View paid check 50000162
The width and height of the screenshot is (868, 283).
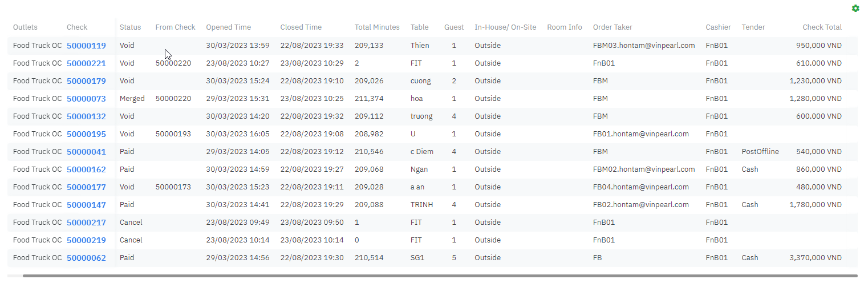click(86, 169)
